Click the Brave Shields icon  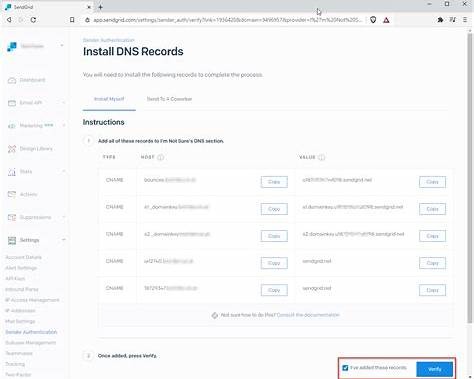click(x=373, y=20)
